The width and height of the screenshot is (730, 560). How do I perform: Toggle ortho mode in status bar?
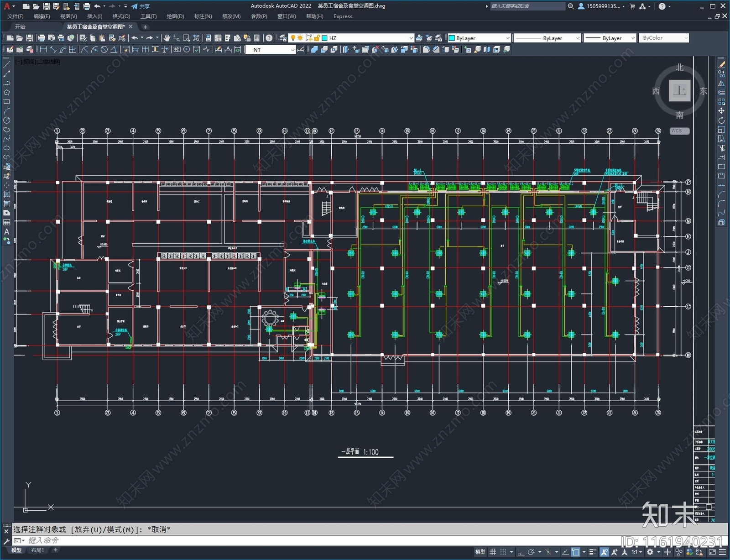(x=520, y=552)
